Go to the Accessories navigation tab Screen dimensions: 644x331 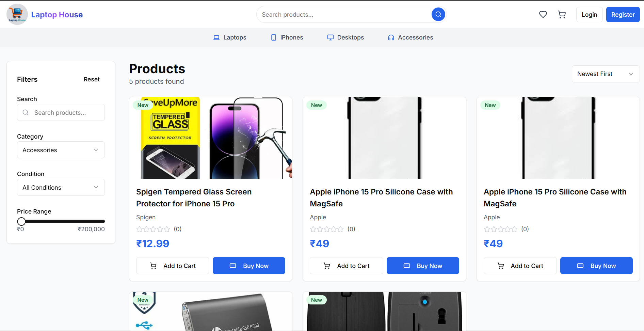tap(416, 37)
